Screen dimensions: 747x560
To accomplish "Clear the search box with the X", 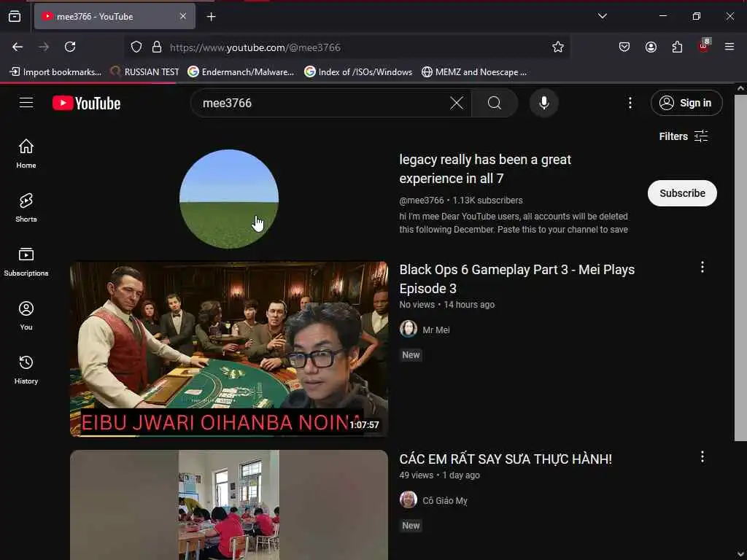I will (457, 103).
